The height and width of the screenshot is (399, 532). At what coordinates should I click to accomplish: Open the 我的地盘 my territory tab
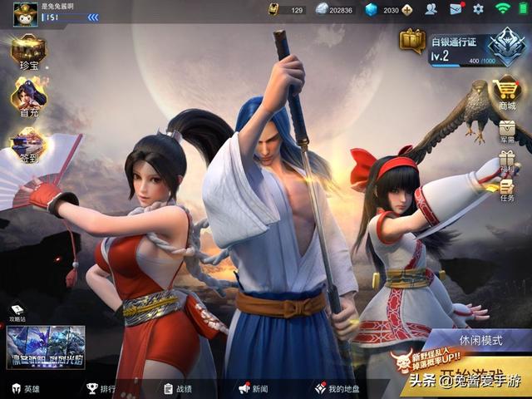[337, 389]
